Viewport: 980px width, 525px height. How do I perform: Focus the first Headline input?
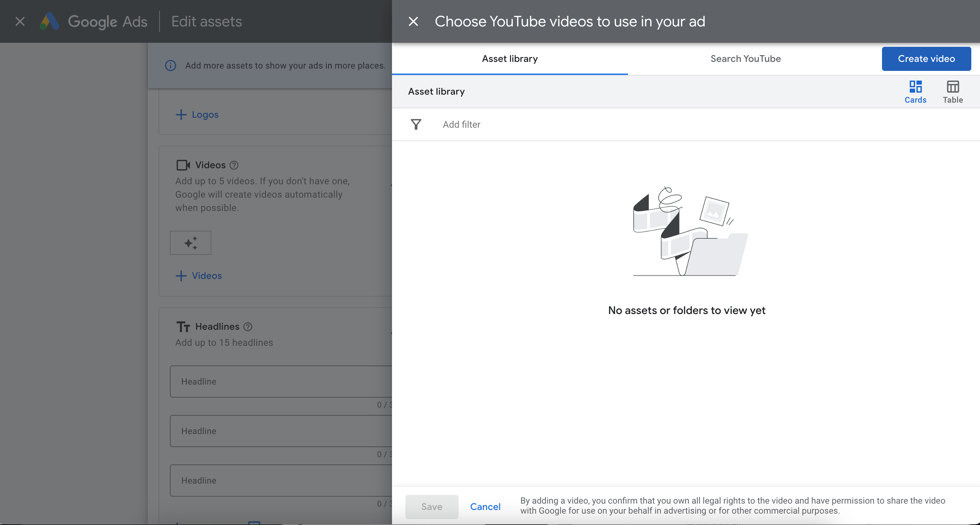(x=281, y=381)
